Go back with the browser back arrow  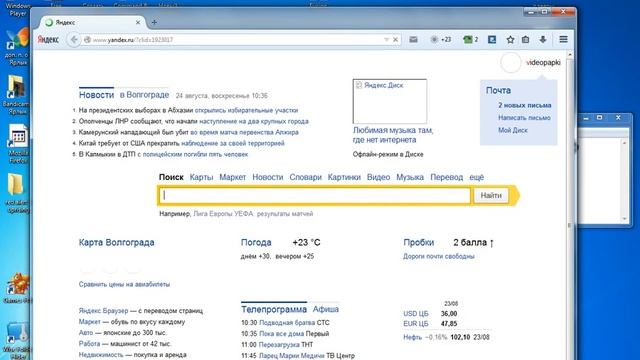74,40
